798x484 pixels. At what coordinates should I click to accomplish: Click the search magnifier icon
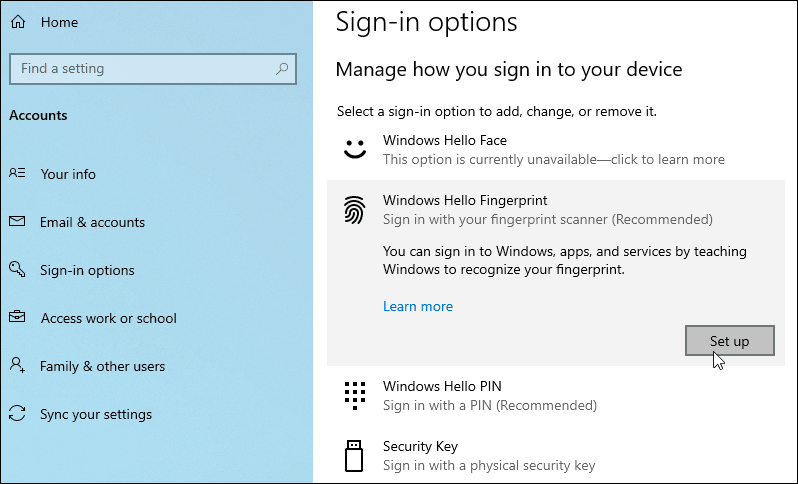(282, 69)
